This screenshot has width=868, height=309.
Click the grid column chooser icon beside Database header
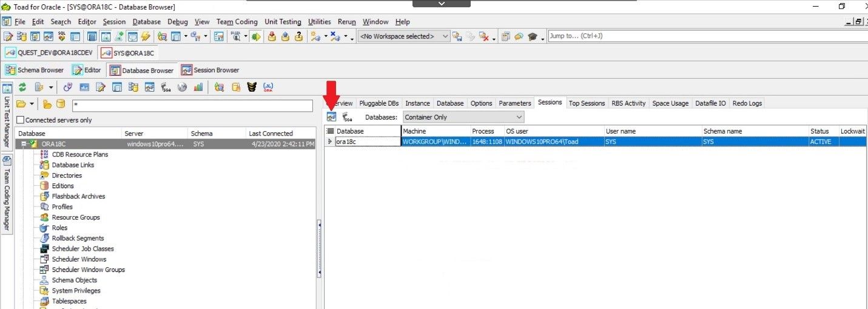(330, 131)
